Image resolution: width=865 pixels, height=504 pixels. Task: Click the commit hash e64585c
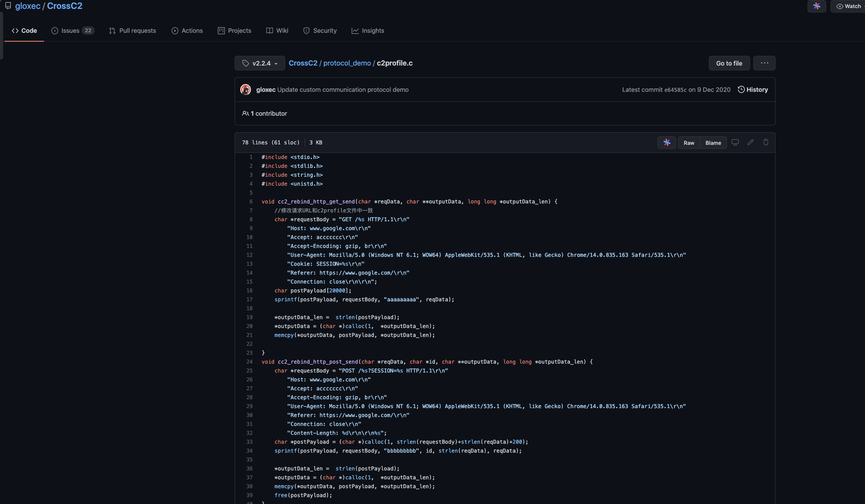[676, 89]
